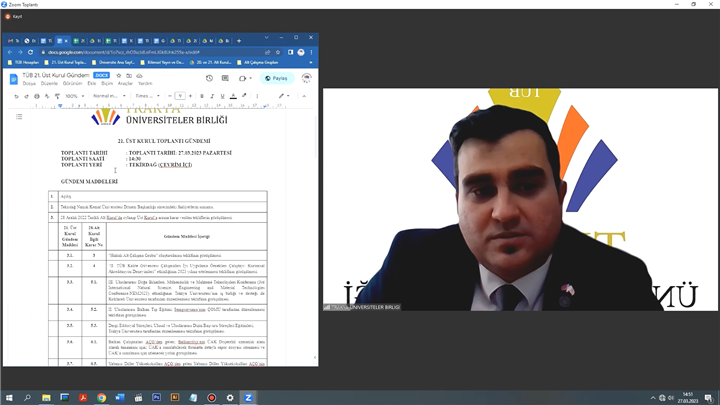The height and width of the screenshot is (405, 720).
Task: Open the Dosya menu
Action: (29, 84)
